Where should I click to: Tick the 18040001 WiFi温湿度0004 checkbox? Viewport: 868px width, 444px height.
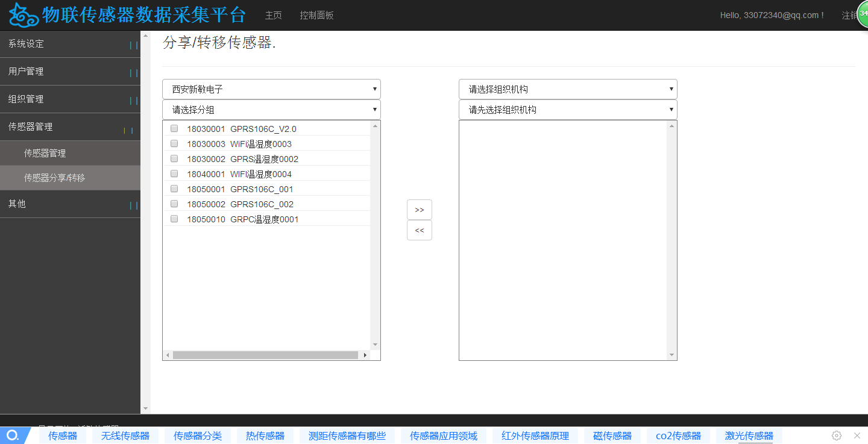click(x=174, y=174)
